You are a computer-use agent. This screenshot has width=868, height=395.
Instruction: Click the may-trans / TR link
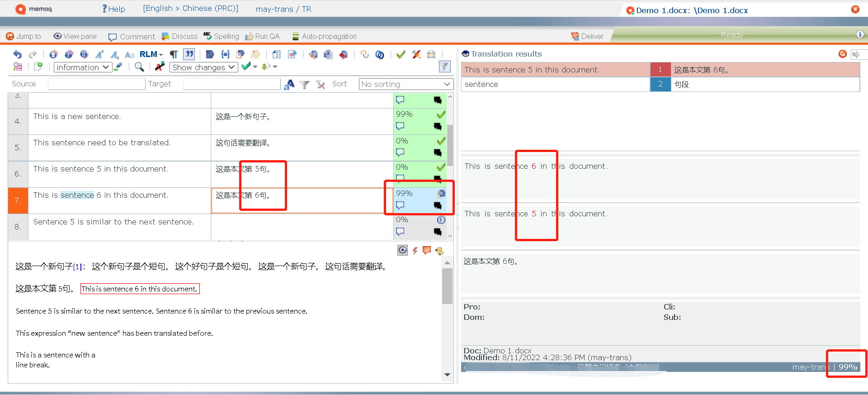283,9
